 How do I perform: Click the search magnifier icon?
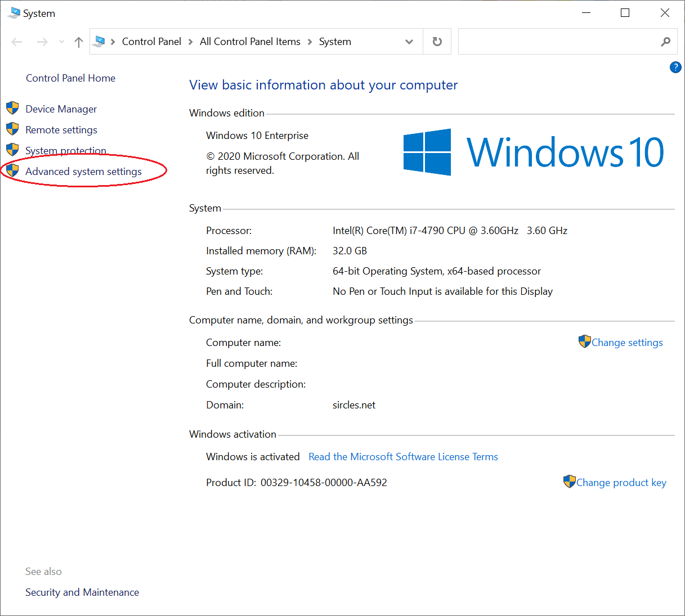click(666, 42)
